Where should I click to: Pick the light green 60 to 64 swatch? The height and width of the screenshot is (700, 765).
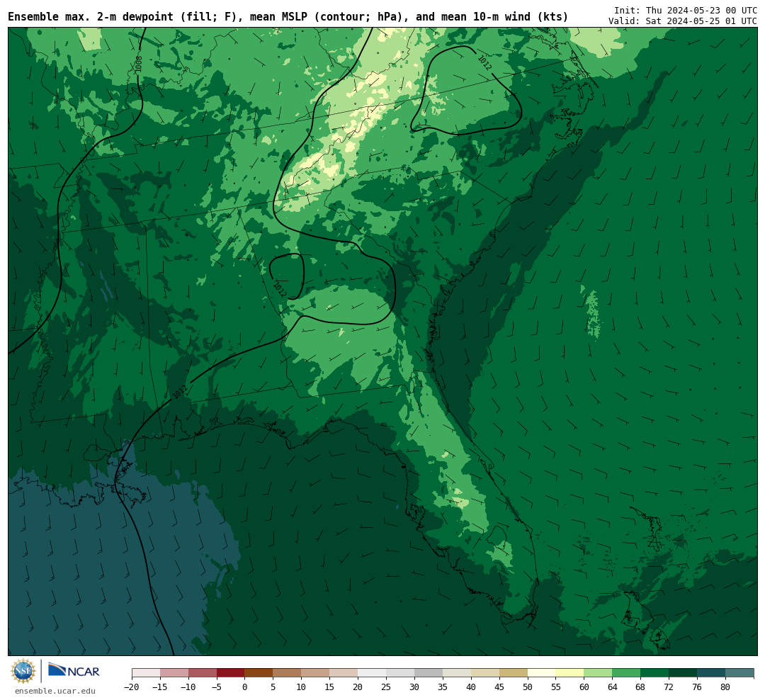point(598,673)
